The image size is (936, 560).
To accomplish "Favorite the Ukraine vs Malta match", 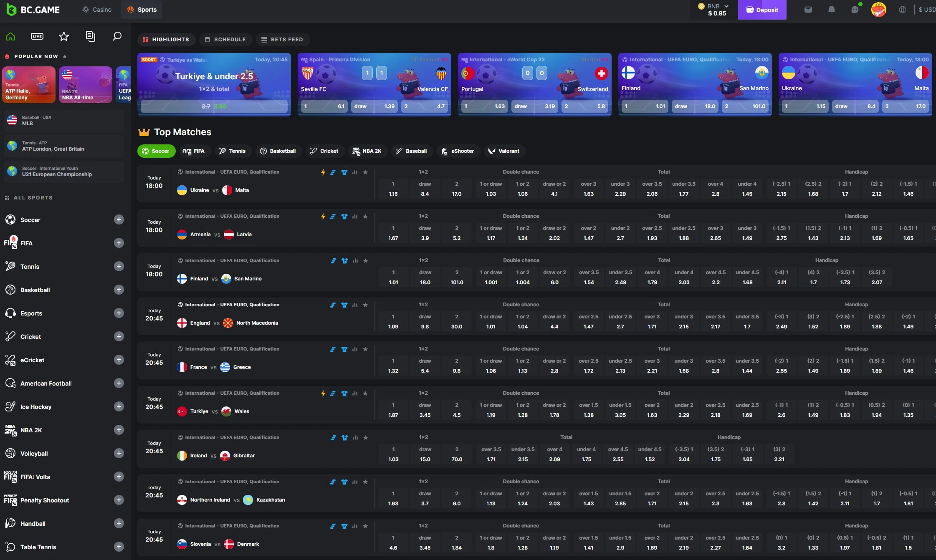I will [x=365, y=172].
